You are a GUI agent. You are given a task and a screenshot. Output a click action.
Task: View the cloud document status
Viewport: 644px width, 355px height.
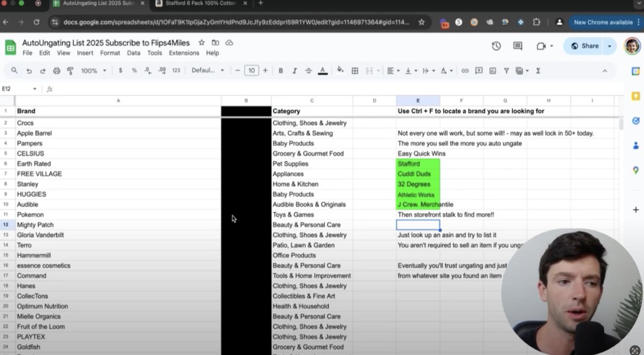[229, 42]
